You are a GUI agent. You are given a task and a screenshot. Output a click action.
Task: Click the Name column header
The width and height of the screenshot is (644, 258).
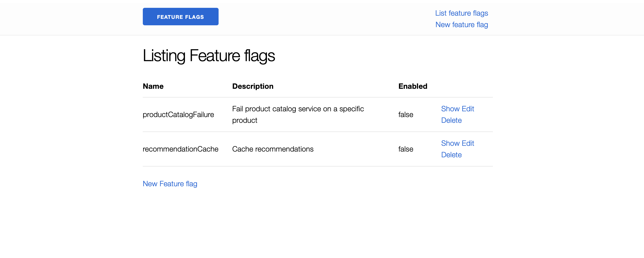pos(153,86)
